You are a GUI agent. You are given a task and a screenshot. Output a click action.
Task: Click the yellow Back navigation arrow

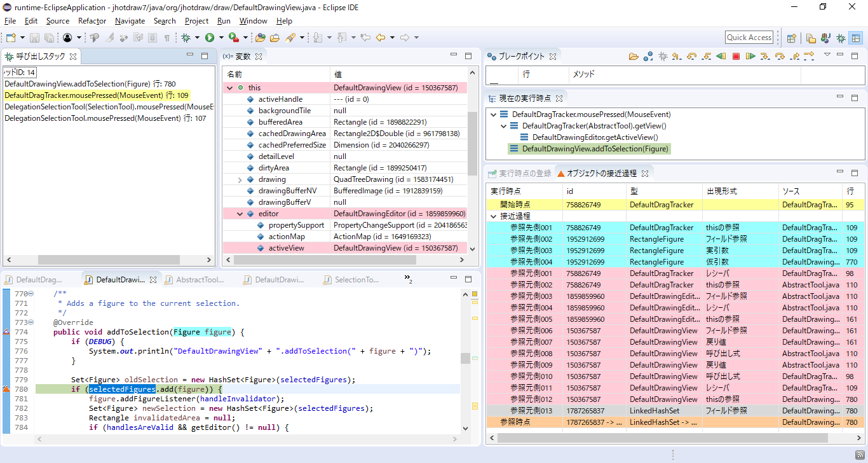[x=381, y=38]
